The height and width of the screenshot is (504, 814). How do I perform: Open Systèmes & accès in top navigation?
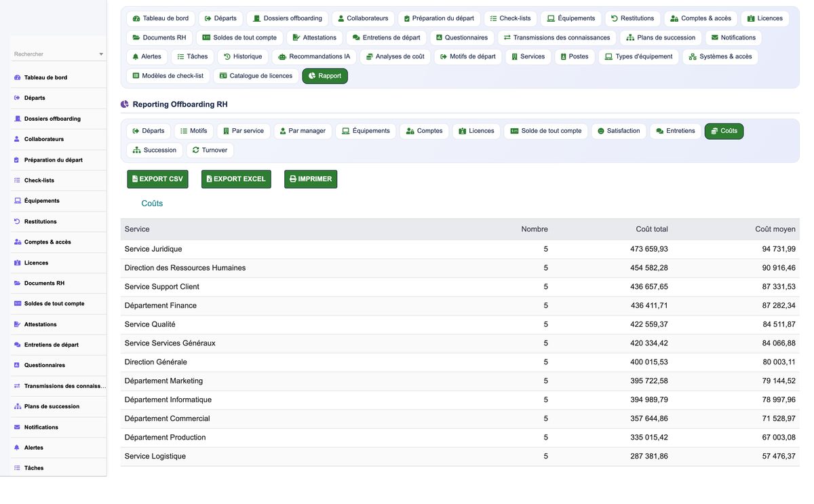[x=720, y=57]
